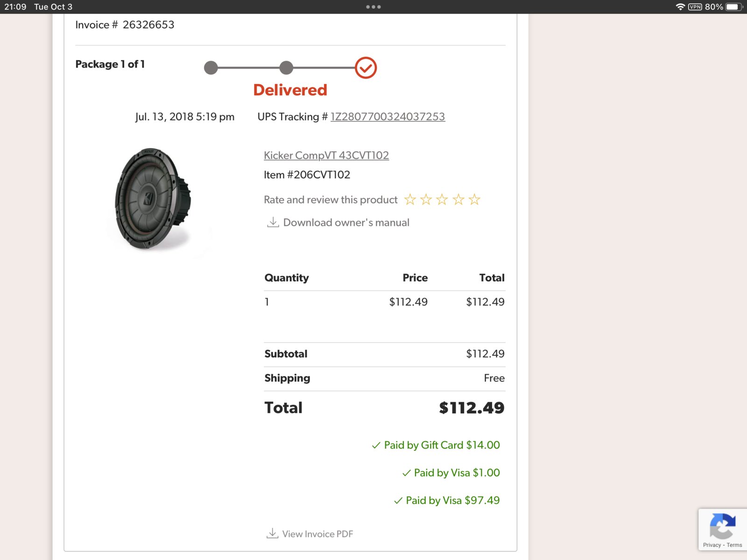The width and height of the screenshot is (747, 560).
Task: Click the download icon beside owner's manual
Action: (x=273, y=222)
